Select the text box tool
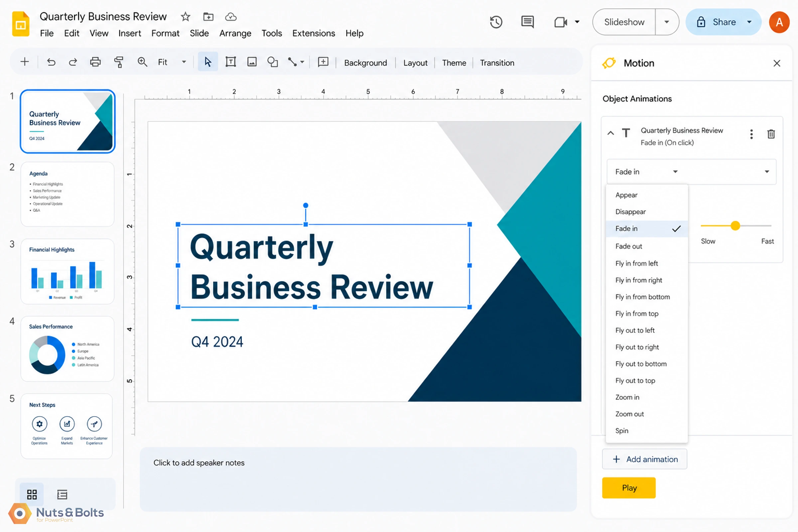 pos(231,62)
